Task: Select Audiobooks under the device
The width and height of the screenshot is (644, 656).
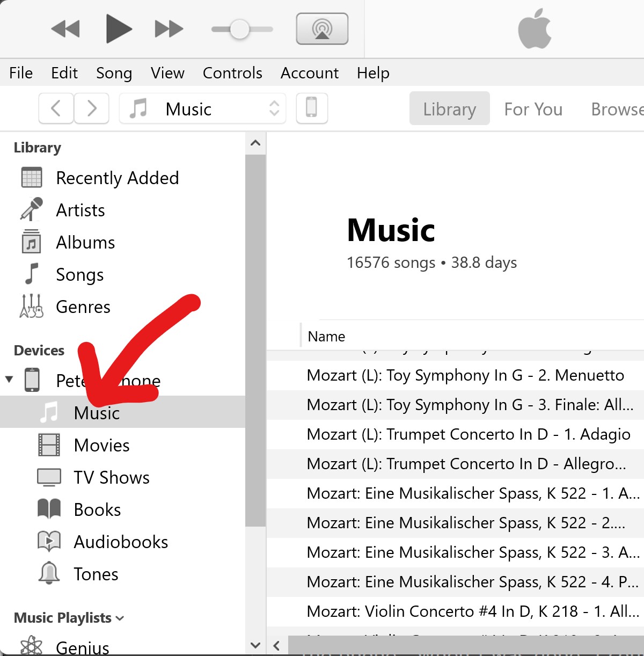Action: tap(121, 542)
